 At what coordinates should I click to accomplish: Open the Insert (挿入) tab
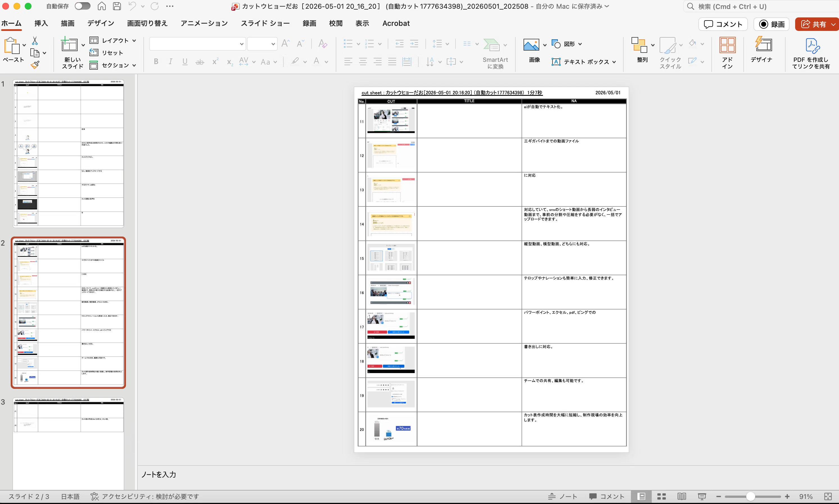click(x=41, y=23)
